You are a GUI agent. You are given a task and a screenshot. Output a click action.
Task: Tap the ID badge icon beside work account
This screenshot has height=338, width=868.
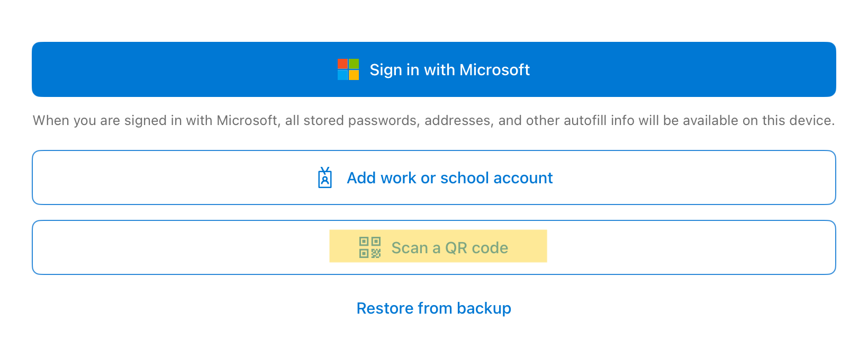325,178
